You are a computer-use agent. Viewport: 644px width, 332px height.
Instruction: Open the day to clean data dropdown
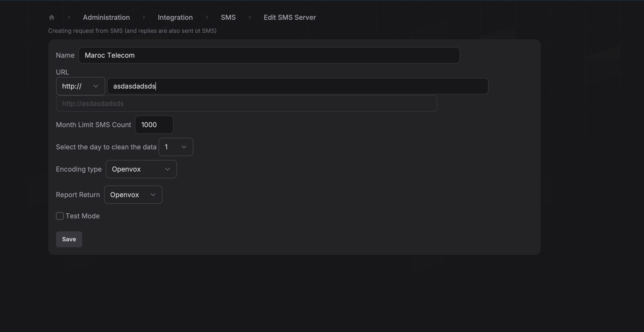tap(176, 147)
